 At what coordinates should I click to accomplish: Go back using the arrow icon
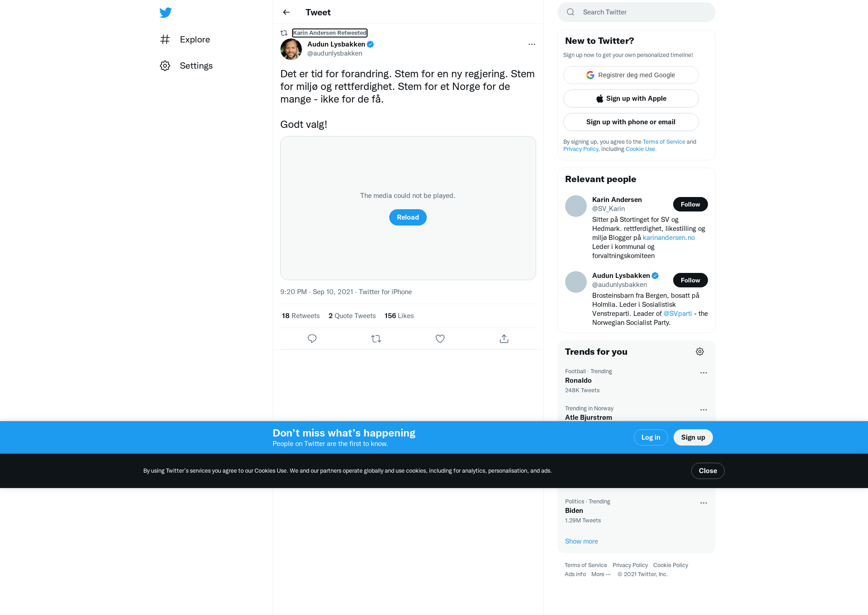point(286,12)
